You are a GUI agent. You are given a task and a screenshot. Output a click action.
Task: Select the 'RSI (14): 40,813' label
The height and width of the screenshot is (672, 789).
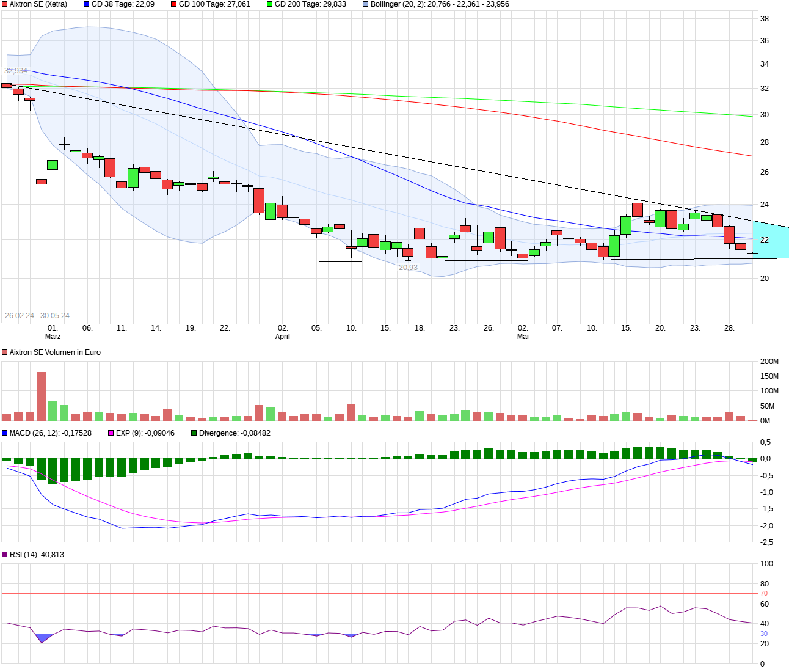(x=37, y=555)
